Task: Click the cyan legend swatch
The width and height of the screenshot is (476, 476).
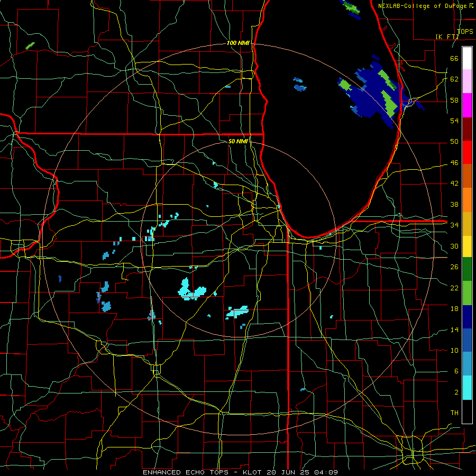Action: pyautogui.click(x=467, y=387)
